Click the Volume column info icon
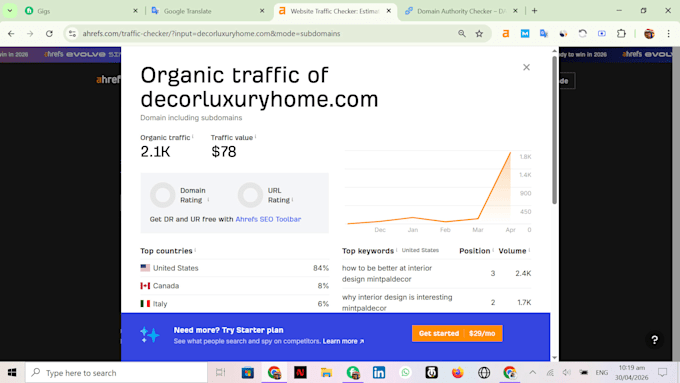Screen dimensions: 680x383 tap(530, 250)
